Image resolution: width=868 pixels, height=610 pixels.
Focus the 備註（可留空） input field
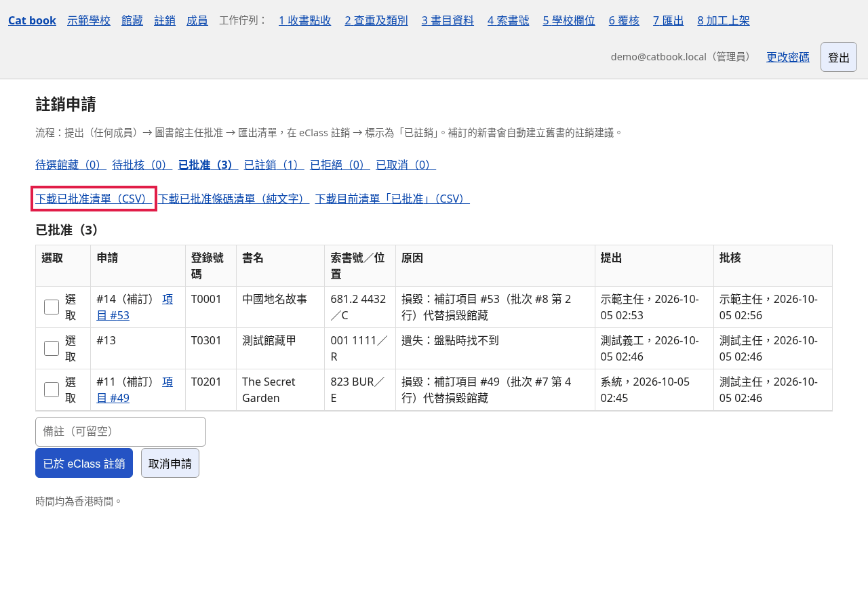(121, 432)
